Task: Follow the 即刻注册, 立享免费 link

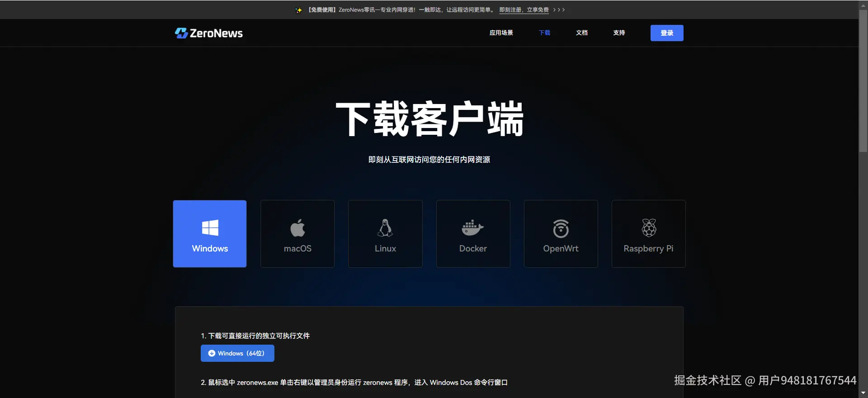Action: tap(524, 10)
